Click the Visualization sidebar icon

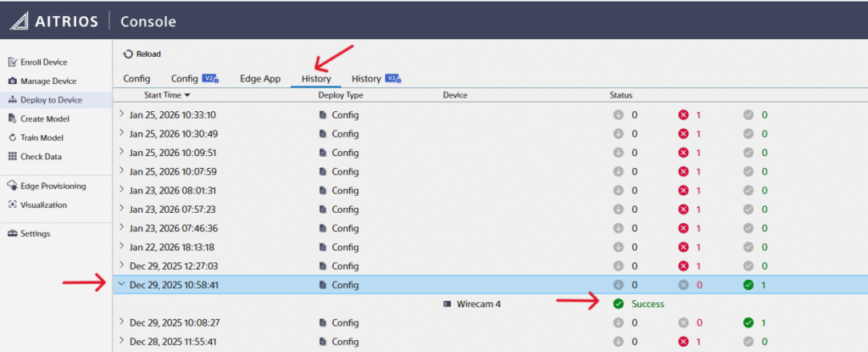coord(12,204)
